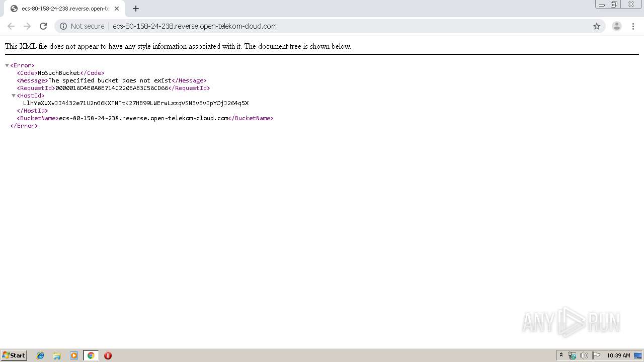Open File Explorer from taskbar
The width and height of the screenshot is (644, 362).
point(57,355)
